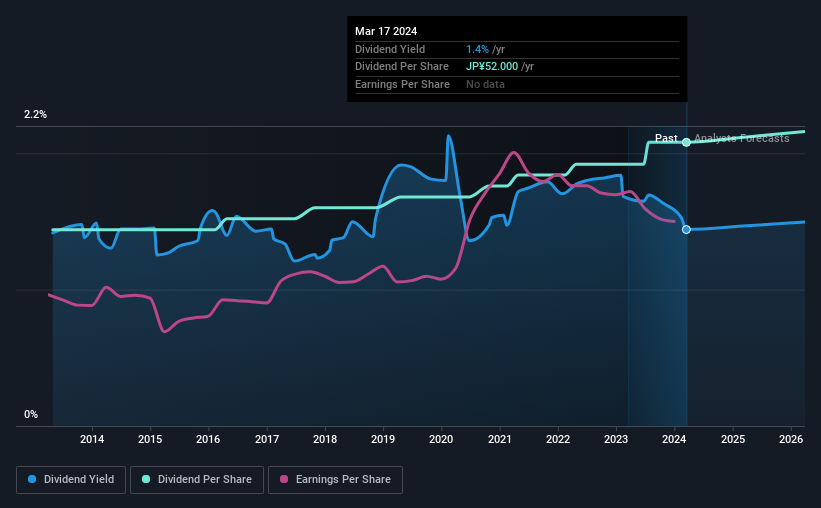Image resolution: width=821 pixels, height=508 pixels.
Task: Click the 2019 x-axis label
Action: (383, 439)
